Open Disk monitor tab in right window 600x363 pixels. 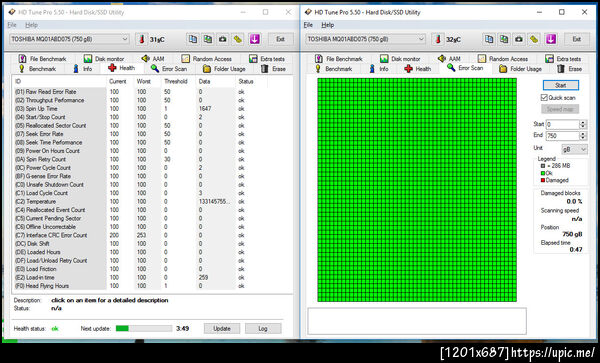pyautogui.click(x=400, y=59)
